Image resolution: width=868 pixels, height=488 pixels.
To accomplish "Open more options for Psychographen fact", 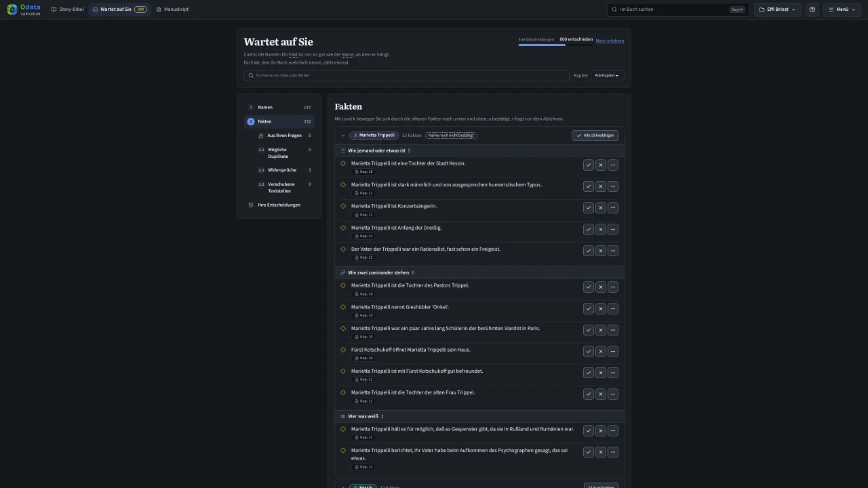I will pos(613,452).
